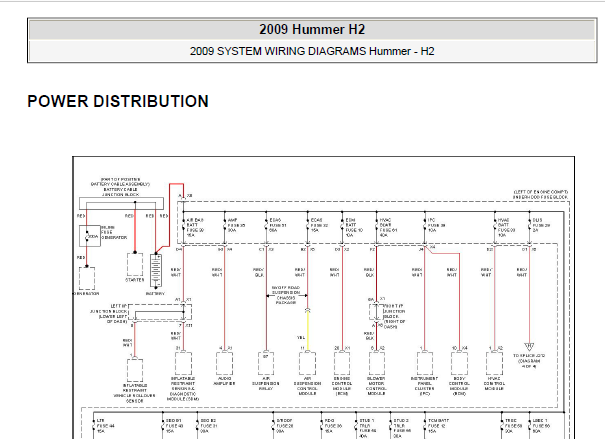Click the "STUD 2 TRLR FUSE" label

(402, 428)
